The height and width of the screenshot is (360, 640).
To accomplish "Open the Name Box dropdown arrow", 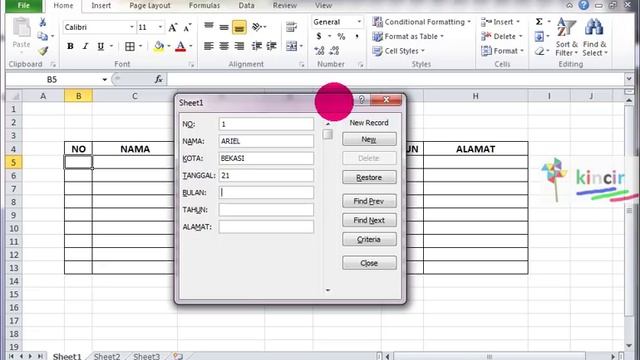I will [x=104, y=79].
